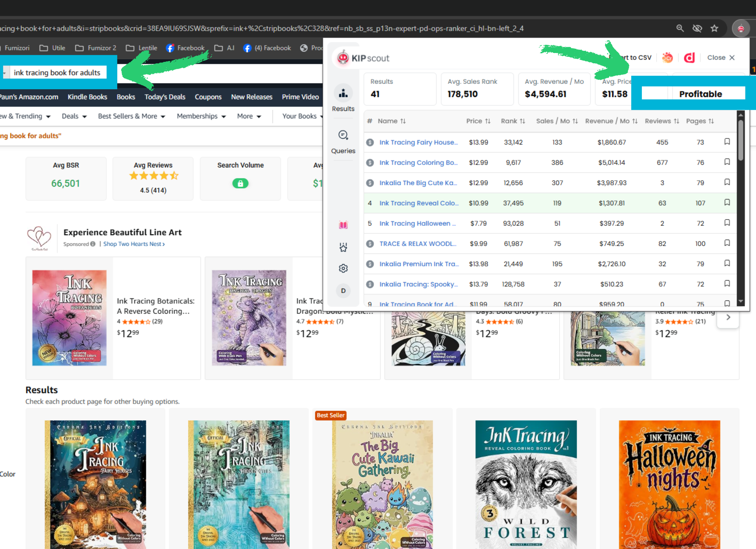Sort the table by Rank
This screenshot has width=756, height=549.
pos(513,121)
